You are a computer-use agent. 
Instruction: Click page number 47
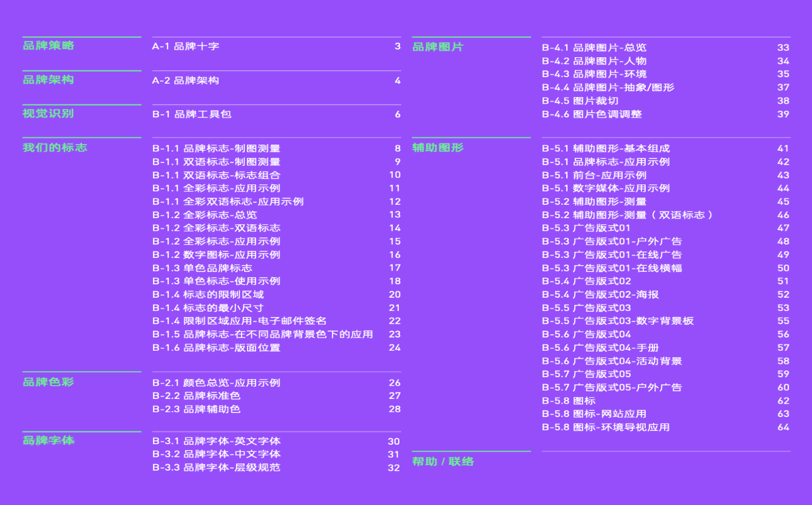783,228
